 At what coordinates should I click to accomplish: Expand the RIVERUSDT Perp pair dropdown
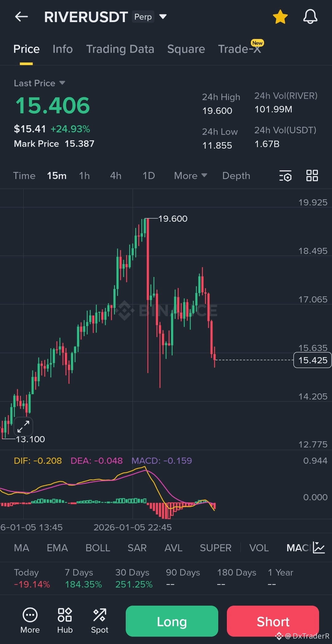(x=163, y=16)
